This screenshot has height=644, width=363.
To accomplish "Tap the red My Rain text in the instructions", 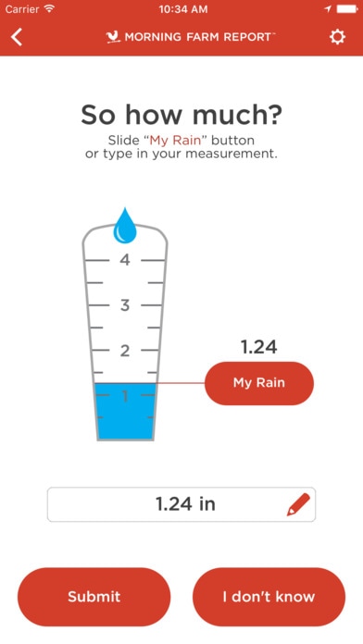I will click(176, 141).
